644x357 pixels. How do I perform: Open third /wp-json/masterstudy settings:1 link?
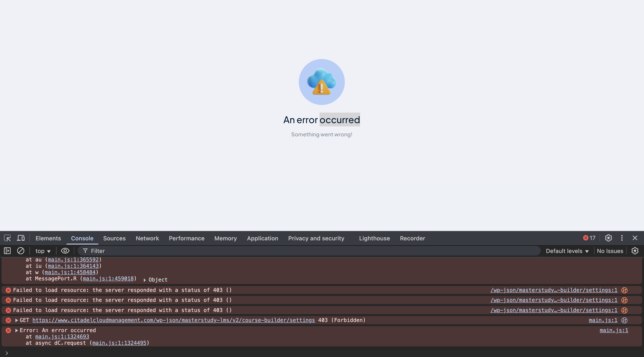[x=554, y=310]
